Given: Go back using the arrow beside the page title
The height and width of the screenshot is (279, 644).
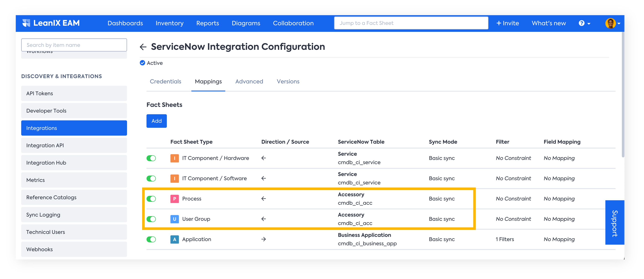Looking at the screenshot, I should click(143, 47).
